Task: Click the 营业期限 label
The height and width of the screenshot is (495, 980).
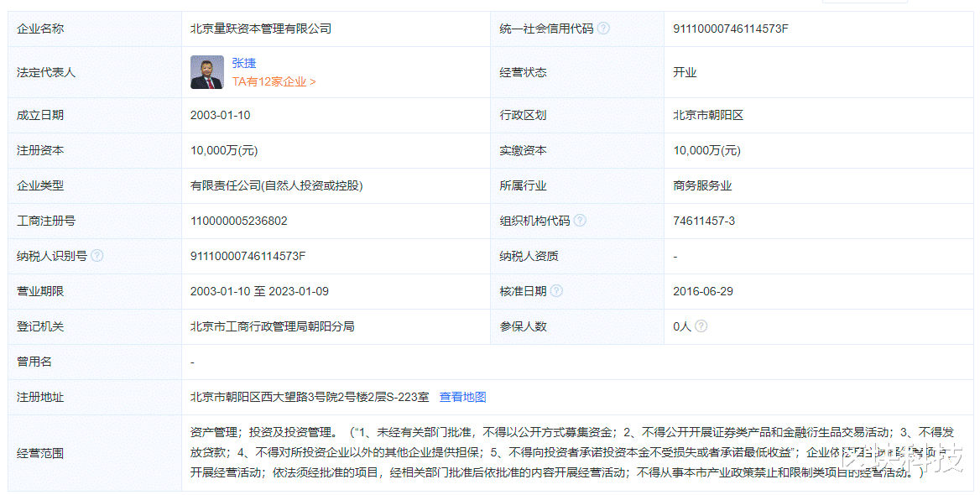Action: click(40, 291)
